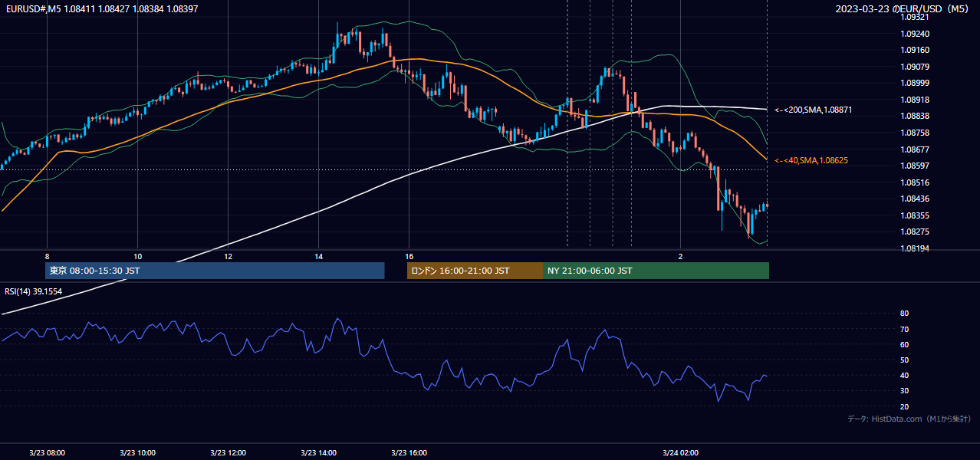980x460 pixels.
Task: Click the hour 10 label under the price chart
Action: (x=137, y=256)
